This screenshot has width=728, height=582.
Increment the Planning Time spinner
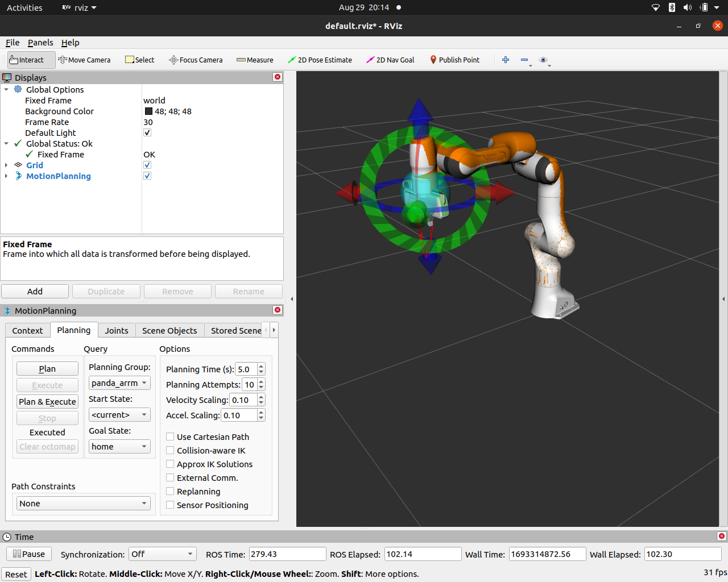[x=261, y=366]
